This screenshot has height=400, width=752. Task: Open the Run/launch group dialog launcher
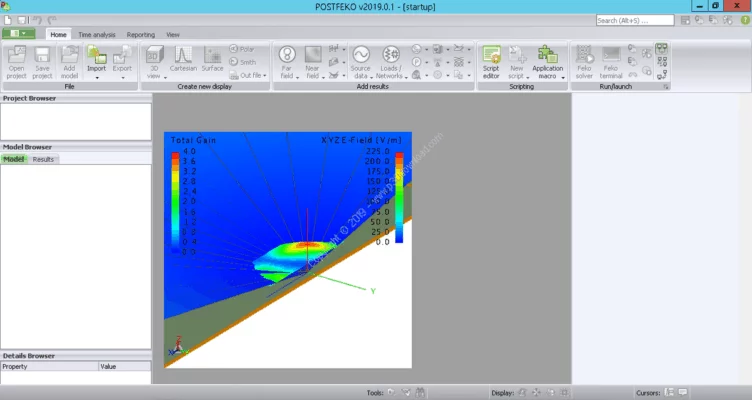666,87
